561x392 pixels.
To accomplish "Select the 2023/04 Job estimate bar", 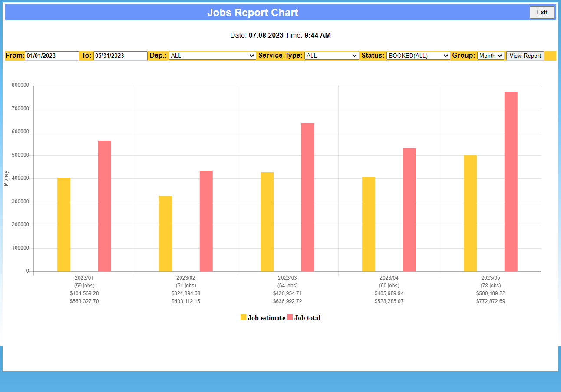I will 369,224.
